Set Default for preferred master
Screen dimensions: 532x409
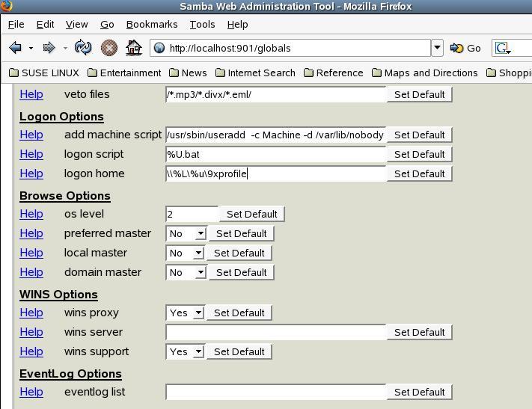tap(241, 233)
